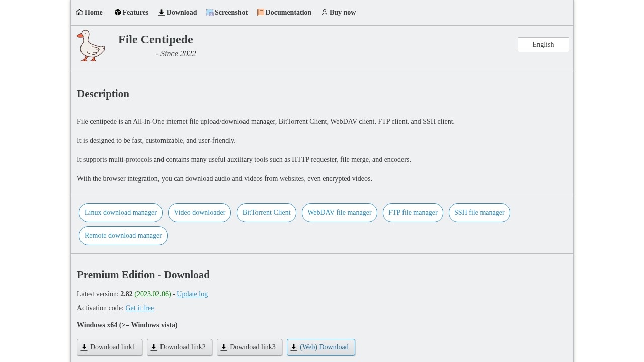
Task: Click the Get it free activation link
Action: [x=139, y=308]
